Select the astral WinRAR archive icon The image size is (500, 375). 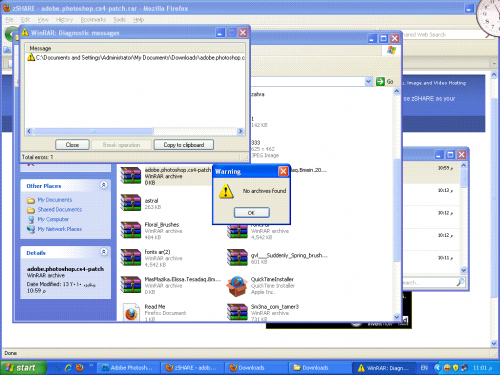point(131,203)
